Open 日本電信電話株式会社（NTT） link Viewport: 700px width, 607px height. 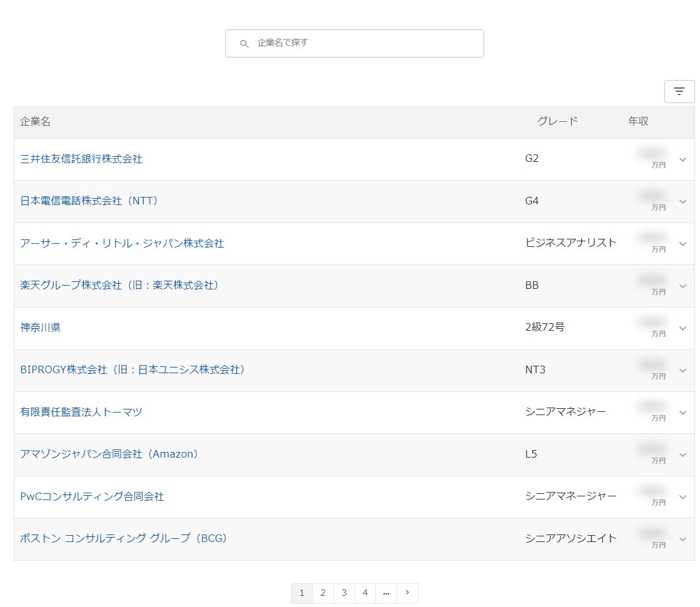[89, 201]
